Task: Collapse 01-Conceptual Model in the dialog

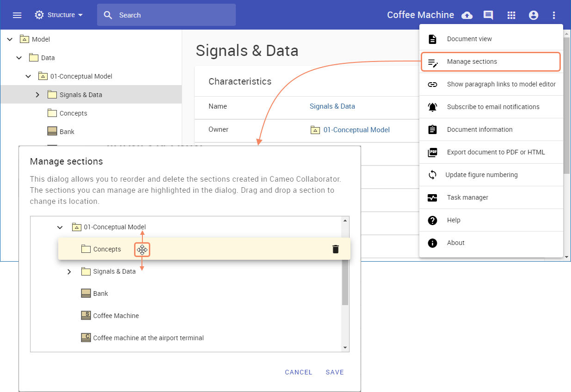Action: 60,227
